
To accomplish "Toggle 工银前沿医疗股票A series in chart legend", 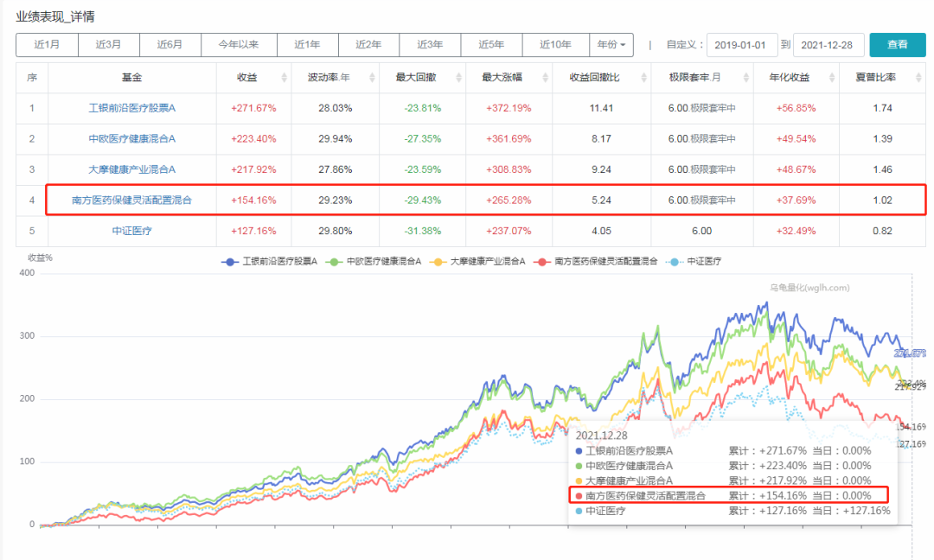I will click(x=269, y=261).
